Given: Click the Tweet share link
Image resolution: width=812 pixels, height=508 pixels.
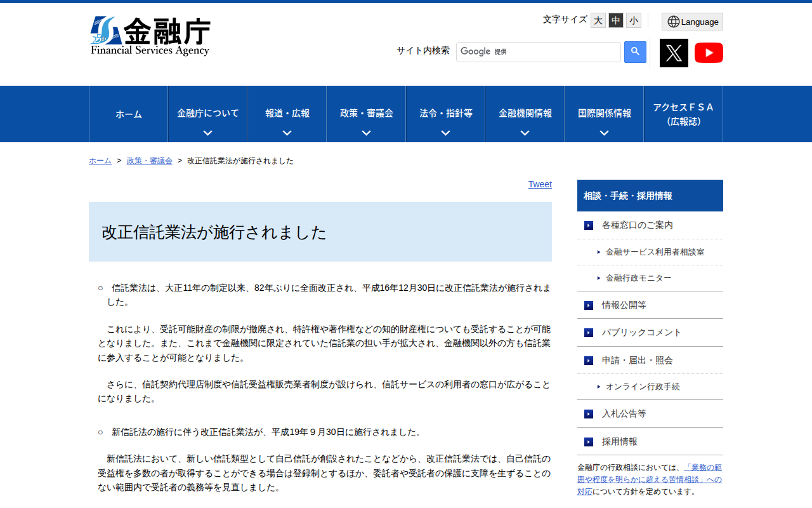Looking at the screenshot, I should [x=539, y=184].
